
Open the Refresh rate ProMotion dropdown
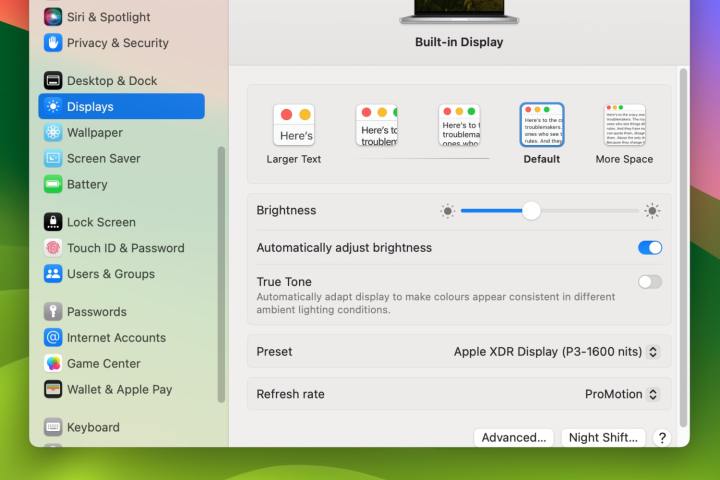click(622, 394)
